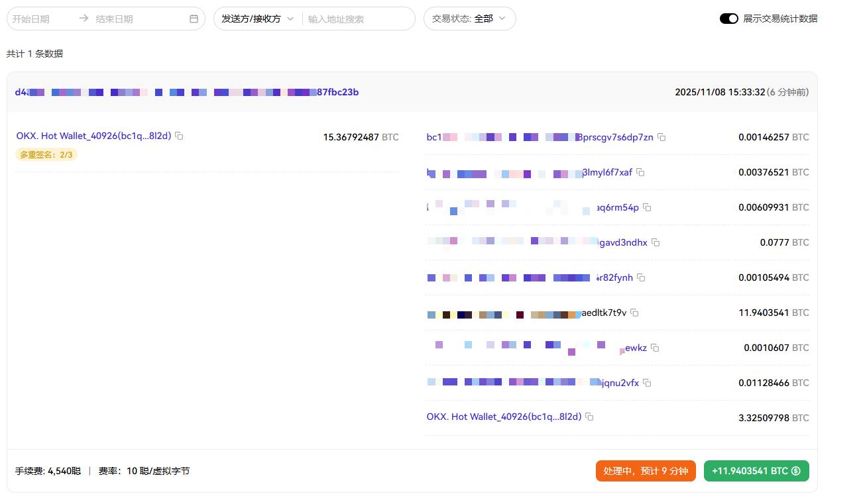
Task: Expand the 发送方/接收方 dropdown
Action: click(x=257, y=19)
